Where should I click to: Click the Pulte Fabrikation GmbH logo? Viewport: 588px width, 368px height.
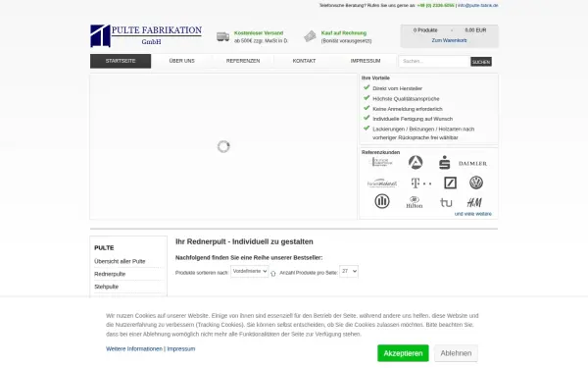pos(146,36)
